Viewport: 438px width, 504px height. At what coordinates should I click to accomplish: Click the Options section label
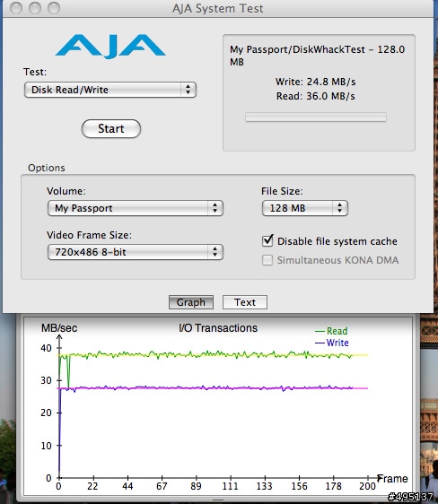(x=47, y=168)
